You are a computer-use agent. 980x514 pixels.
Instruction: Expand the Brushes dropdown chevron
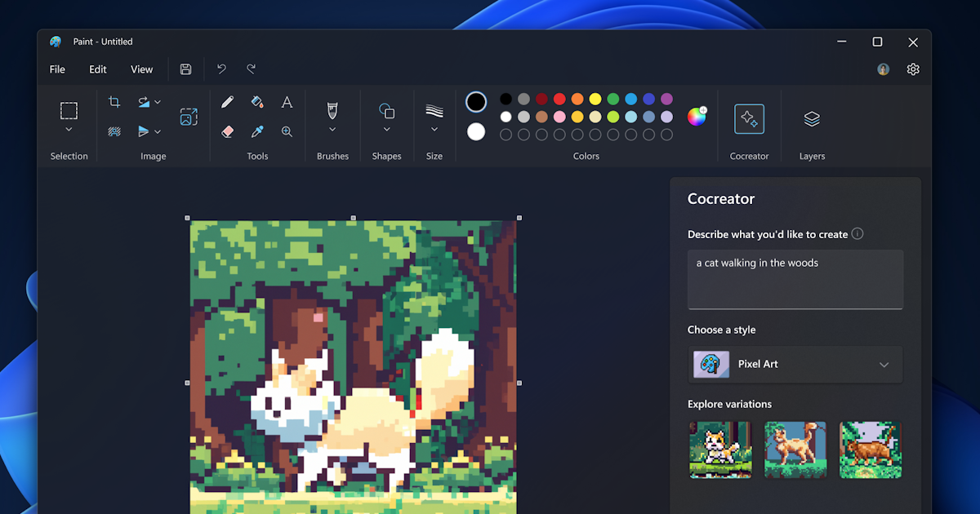332,130
